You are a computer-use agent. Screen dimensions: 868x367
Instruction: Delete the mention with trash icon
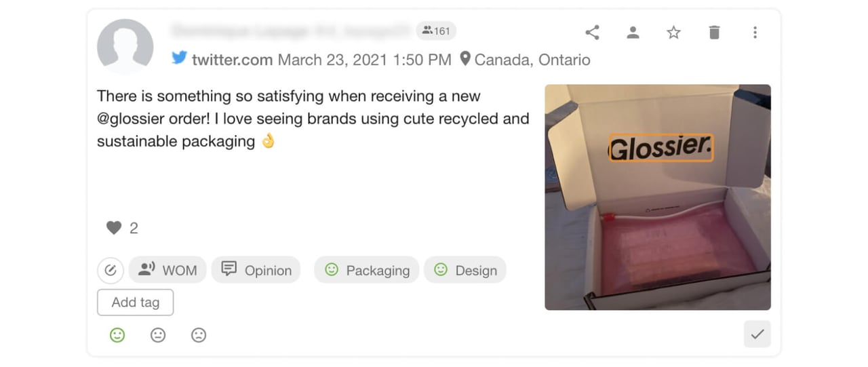pyautogui.click(x=714, y=33)
